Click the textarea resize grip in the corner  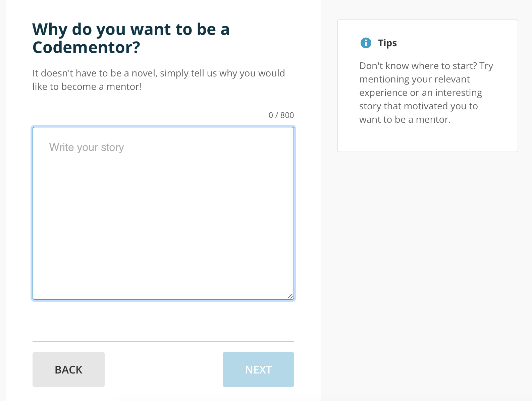(x=290, y=296)
